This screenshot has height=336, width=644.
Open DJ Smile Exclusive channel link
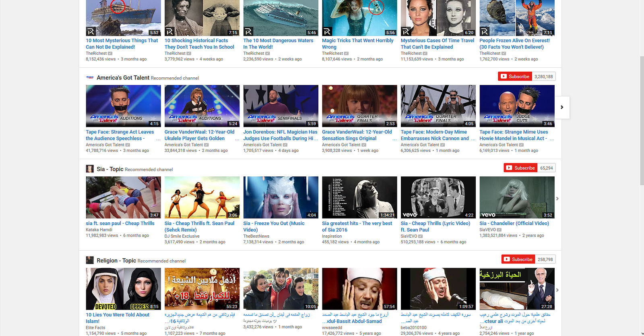click(x=182, y=236)
